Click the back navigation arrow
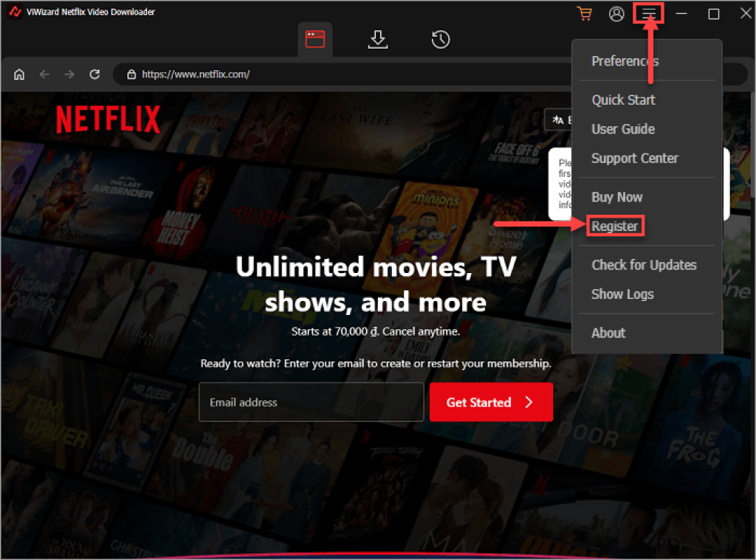This screenshot has height=560, width=756. tap(44, 74)
